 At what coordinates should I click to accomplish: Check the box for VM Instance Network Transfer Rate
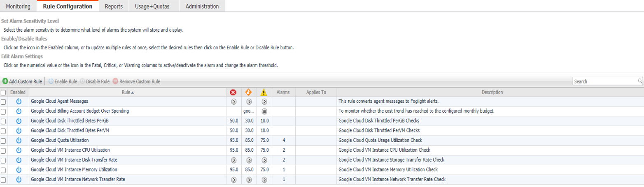pyautogui.click(x=3, y=180)
